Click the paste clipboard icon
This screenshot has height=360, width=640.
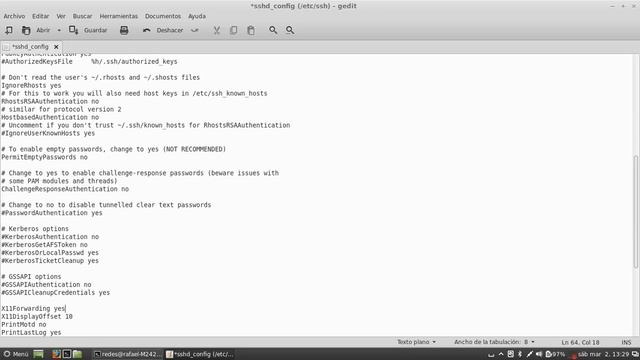pos(251,30)
